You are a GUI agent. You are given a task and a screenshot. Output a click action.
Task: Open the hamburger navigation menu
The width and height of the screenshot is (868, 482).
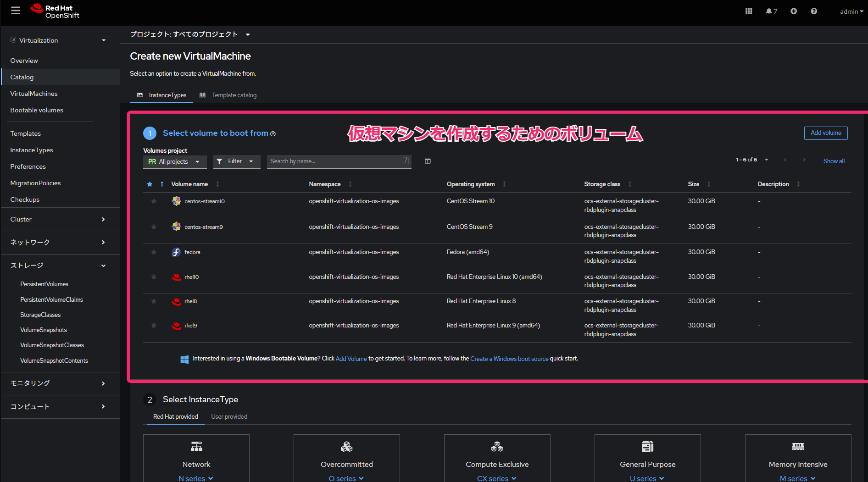pos(16,11)
